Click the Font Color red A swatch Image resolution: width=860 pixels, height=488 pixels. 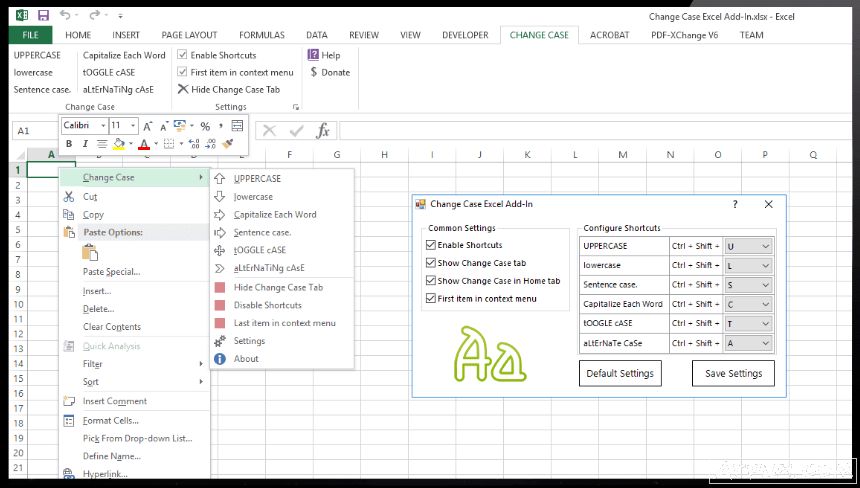[144, 144]
